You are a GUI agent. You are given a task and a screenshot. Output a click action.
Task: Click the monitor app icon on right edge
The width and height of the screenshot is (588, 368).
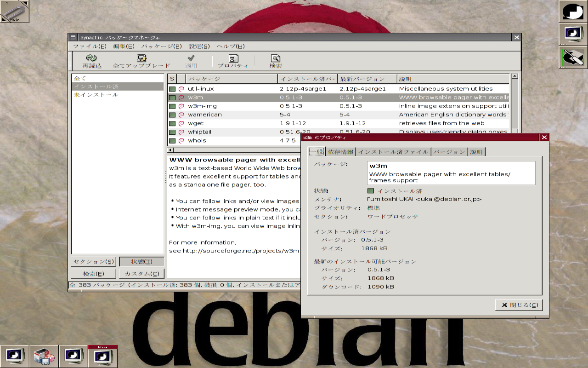click(x=573, y=34)
